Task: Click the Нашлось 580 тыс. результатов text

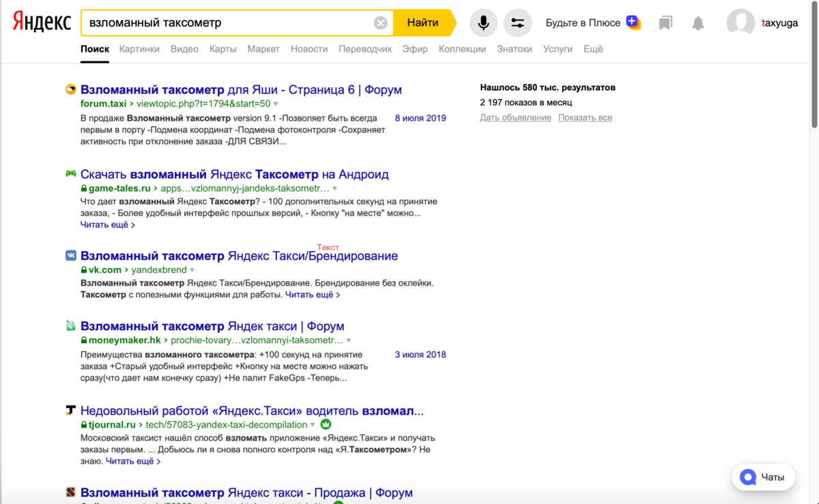Action: 547,87
